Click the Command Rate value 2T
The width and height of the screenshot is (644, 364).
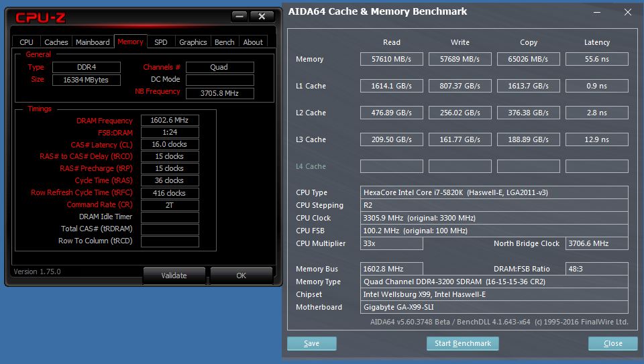coord(170,205)
